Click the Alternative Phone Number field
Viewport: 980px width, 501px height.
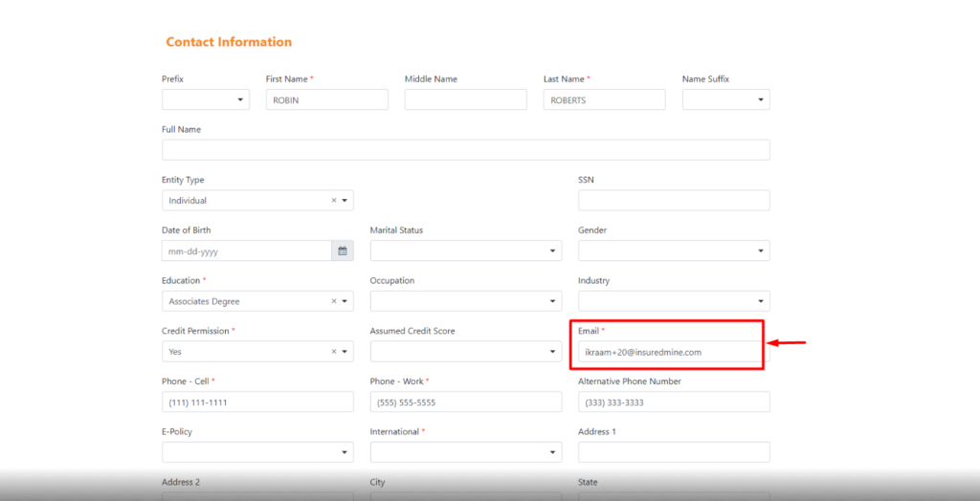[x=674, y=403]
